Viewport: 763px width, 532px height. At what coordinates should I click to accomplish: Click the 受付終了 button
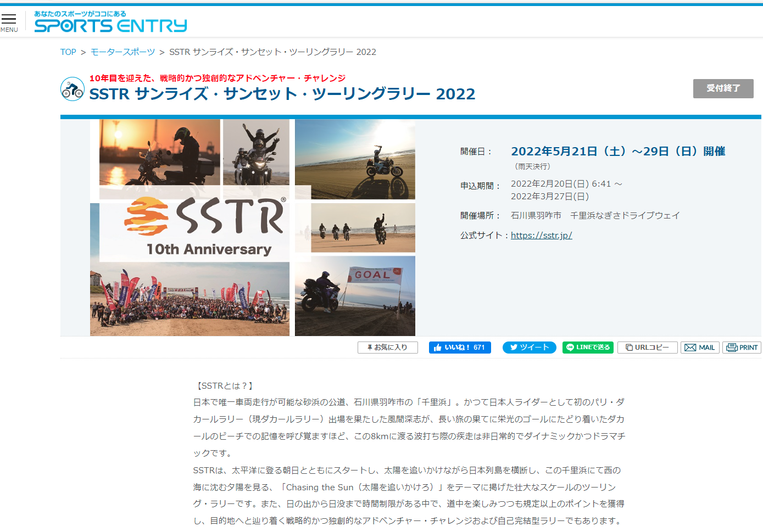point(723,88)
